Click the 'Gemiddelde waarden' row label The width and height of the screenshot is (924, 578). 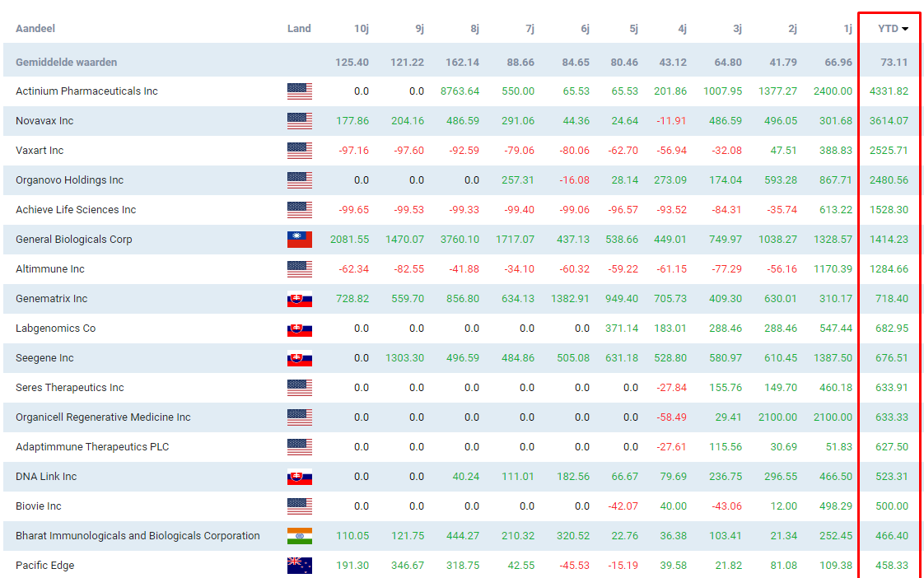(67, 63)
